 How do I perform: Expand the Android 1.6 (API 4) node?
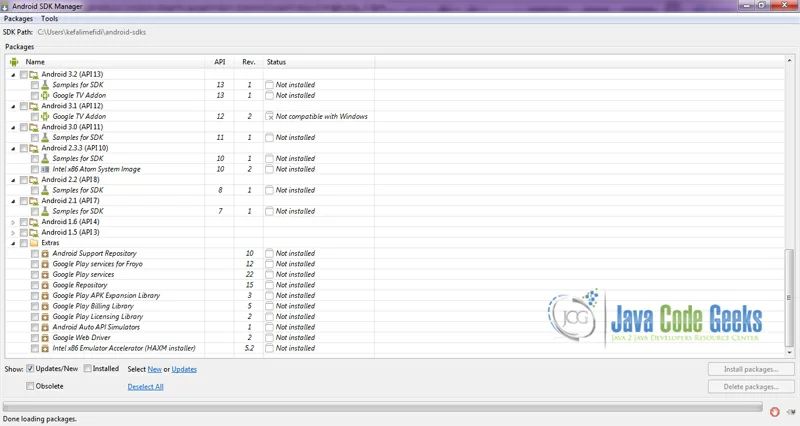(13, 222)
